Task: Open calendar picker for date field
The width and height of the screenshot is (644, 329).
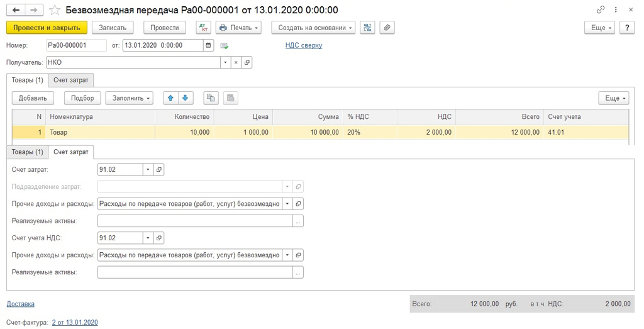Action: tap(209, 45)
